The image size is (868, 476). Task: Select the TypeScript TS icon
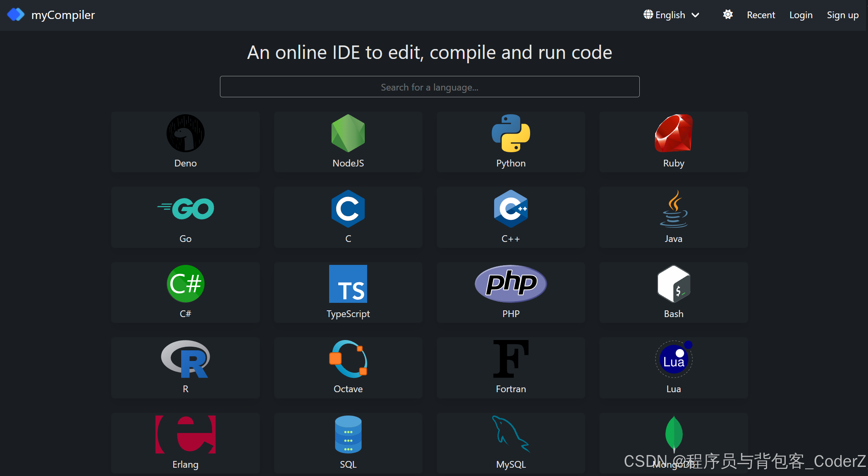click(x=348, y=284)
